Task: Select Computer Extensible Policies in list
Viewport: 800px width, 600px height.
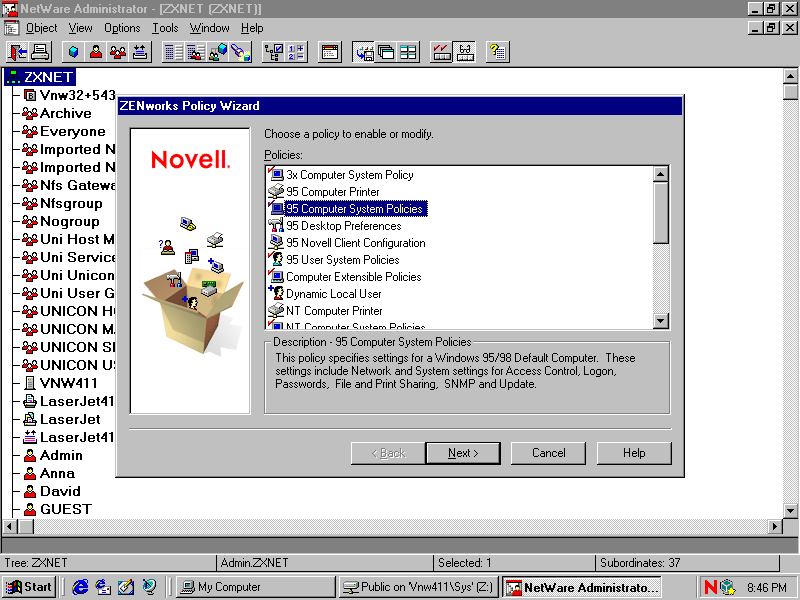Action: point(354,277)
